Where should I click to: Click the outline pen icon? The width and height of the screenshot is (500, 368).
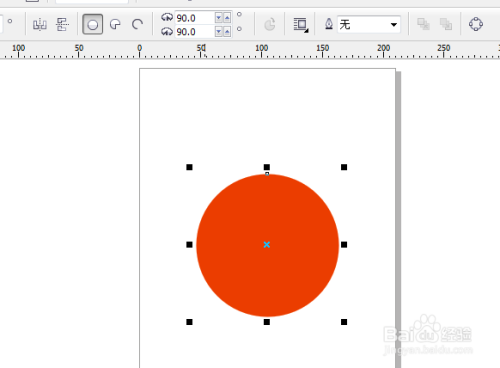[x=329, y=24]
